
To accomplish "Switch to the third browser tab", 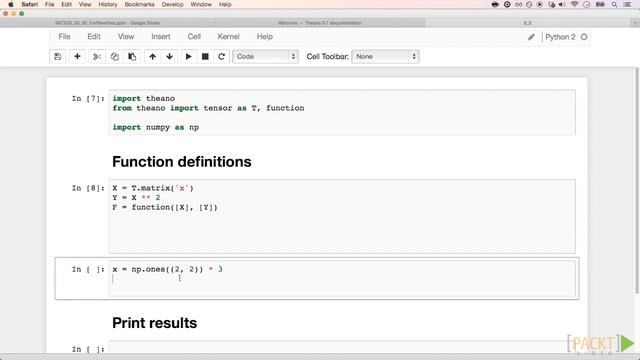I will click(527, 23).
